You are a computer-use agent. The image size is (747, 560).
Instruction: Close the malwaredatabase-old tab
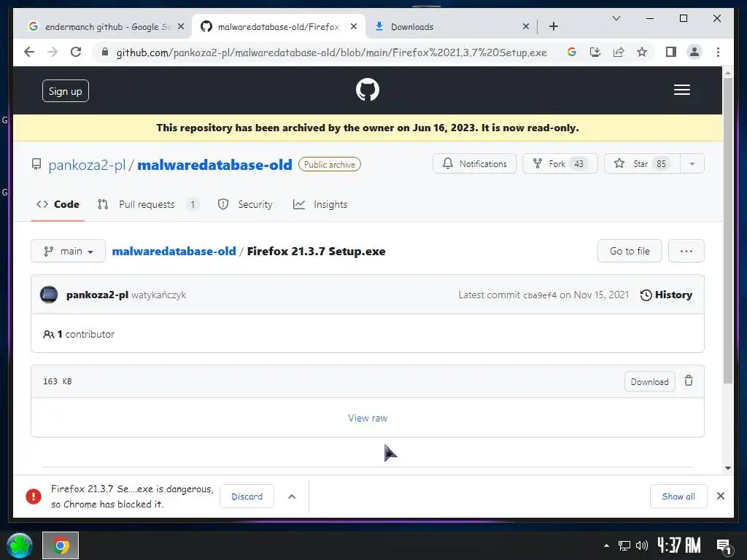354,27
